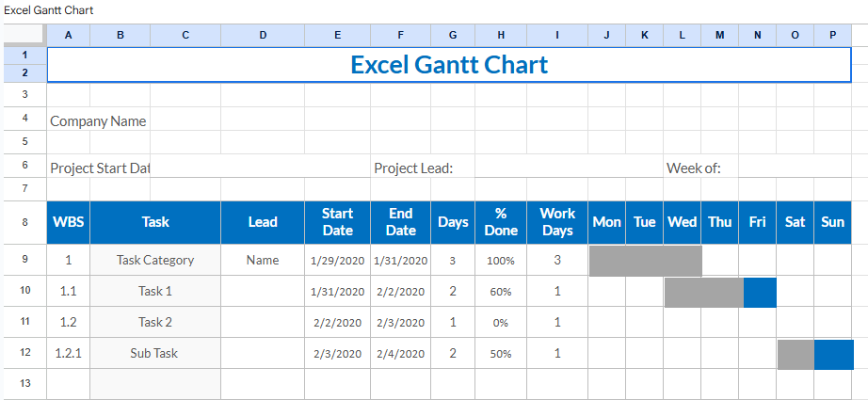Click the blue Friday bar in Task 1 row
Viewport: 868px width, 400px height.
point(760,293)
